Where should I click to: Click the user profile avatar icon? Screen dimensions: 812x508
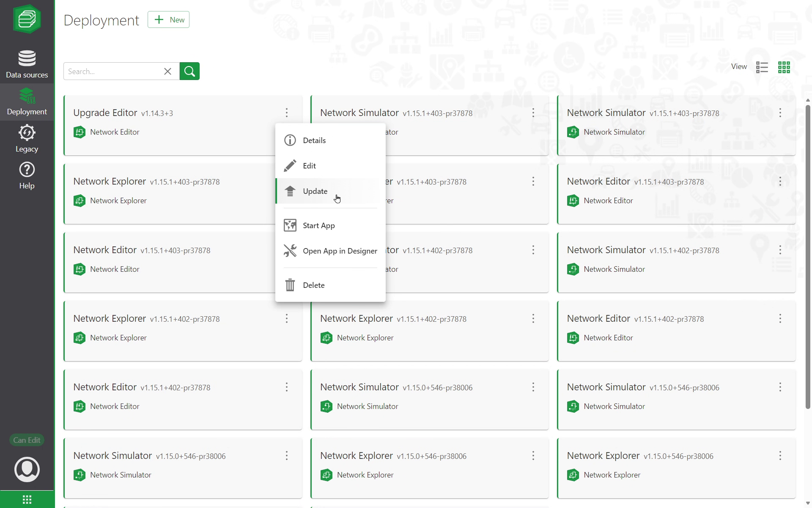27,469
